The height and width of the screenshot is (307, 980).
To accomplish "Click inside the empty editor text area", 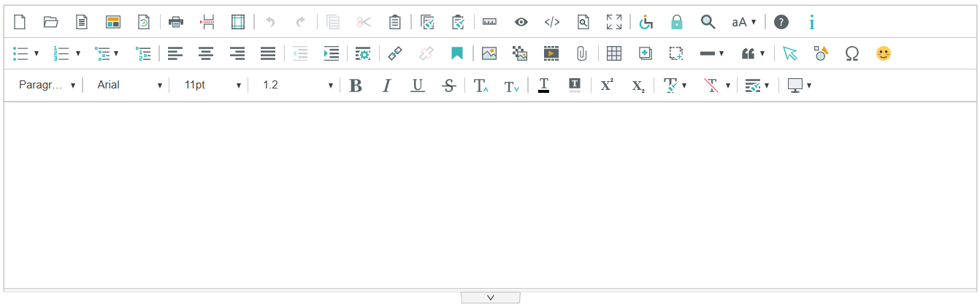I will (490, 195).
